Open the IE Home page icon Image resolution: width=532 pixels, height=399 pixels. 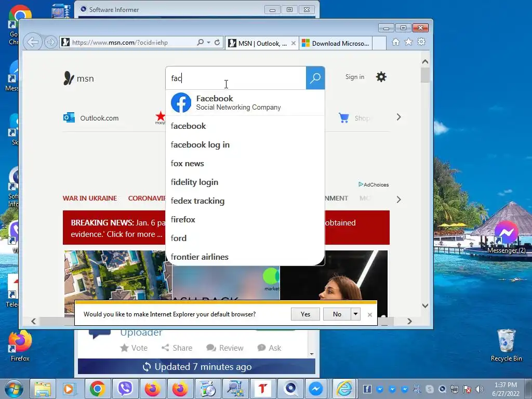click(395, 42)
